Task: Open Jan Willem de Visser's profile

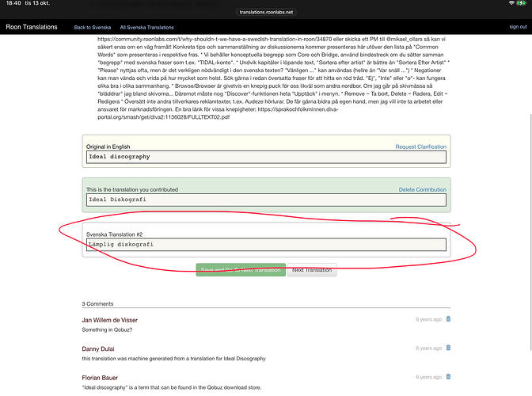Action: click(x=109, y=320)
